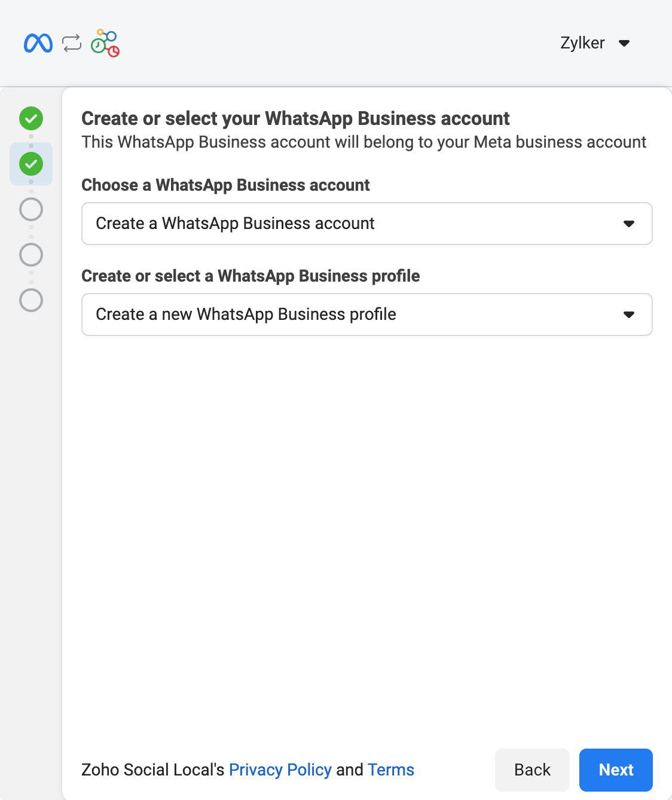Click the first completed step checkmark
Image resolution: width=672 pixels, height=800 pixels.
31,118
